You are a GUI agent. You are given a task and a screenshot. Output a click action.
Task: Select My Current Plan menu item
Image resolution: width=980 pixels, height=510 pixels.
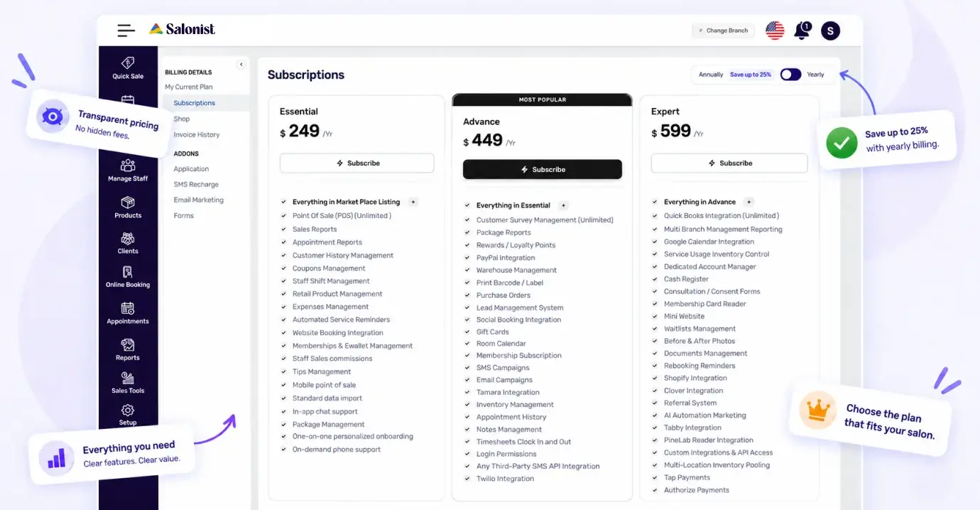click(189, 87)
